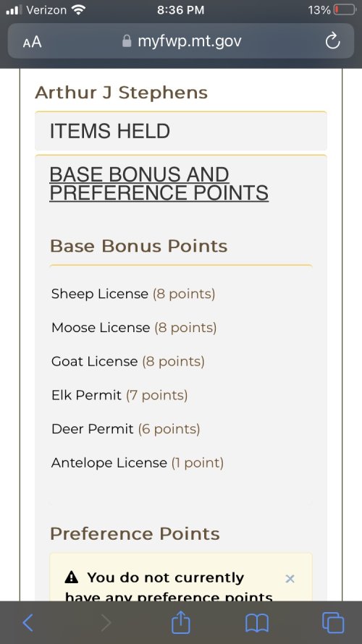This screenshot has height=644, width=362.
Task: Select the Moose License entry
Action: [x=134, y=327]
